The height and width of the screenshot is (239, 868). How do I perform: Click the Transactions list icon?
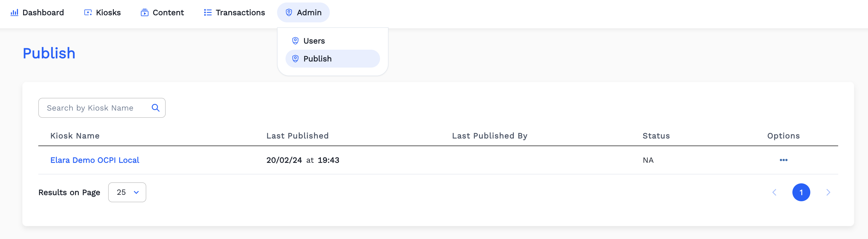click(207, 12)
